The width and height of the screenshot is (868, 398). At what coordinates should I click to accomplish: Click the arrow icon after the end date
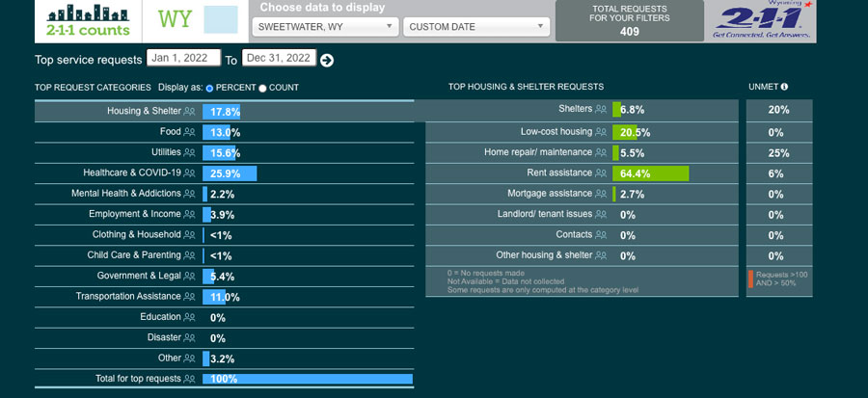327,61
